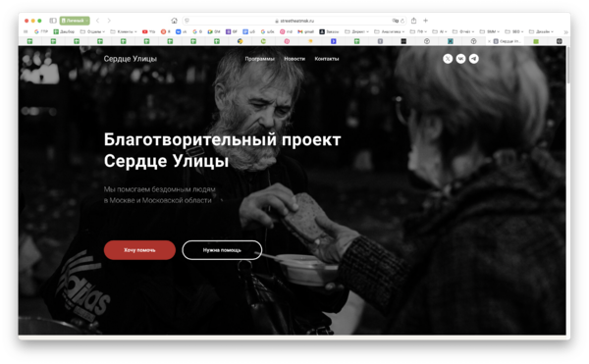Show bookmarks grid icon at bar start
The height and width of the screenshot is (364, 589).
pos(26,32)
